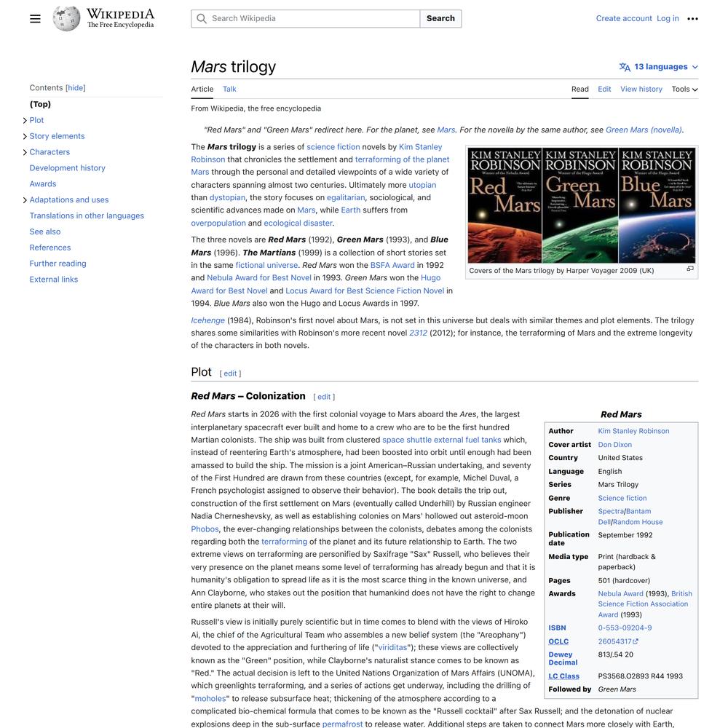Expand Characters section in contents

(25, 152)
